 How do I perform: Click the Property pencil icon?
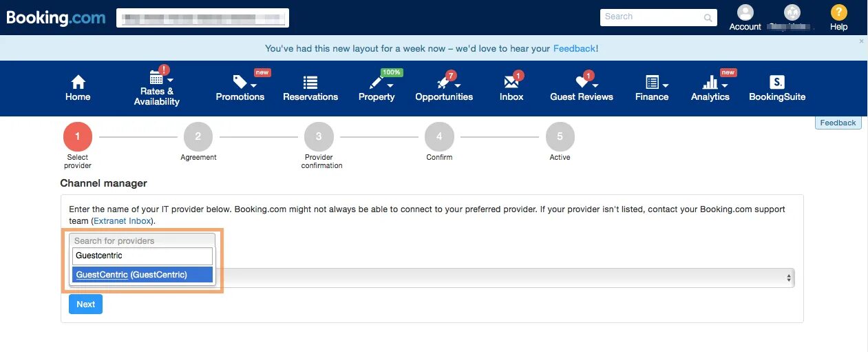(x=376, y=82)
